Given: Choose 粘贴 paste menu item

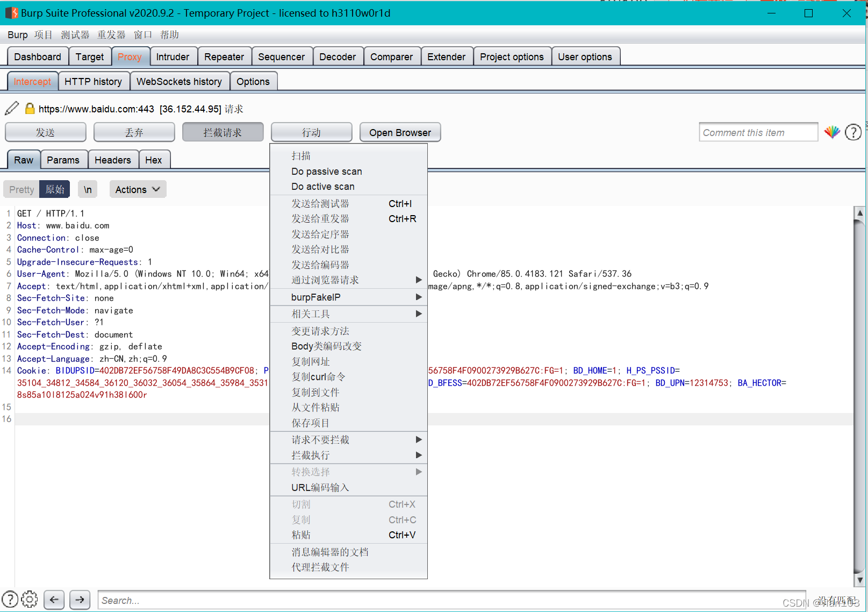Looking at the screenshot, I should click(x=348, y=535).
